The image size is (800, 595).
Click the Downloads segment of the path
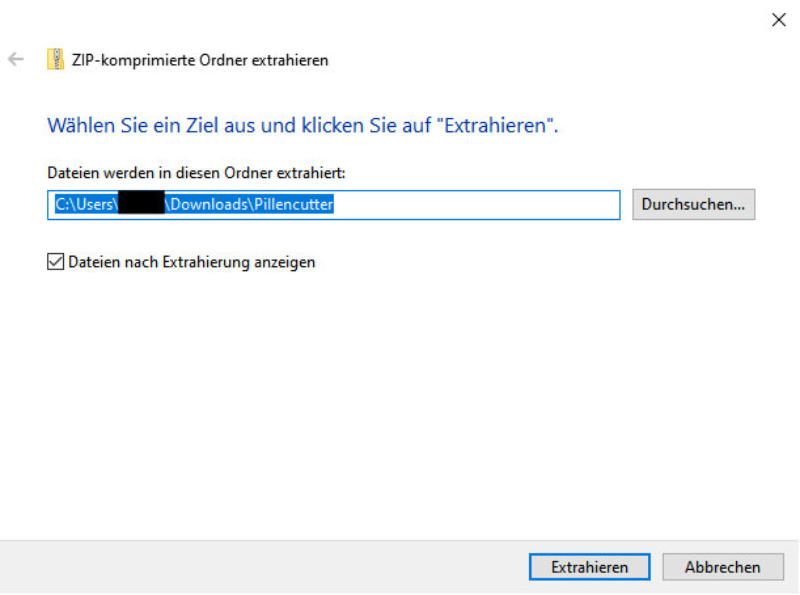209,205
